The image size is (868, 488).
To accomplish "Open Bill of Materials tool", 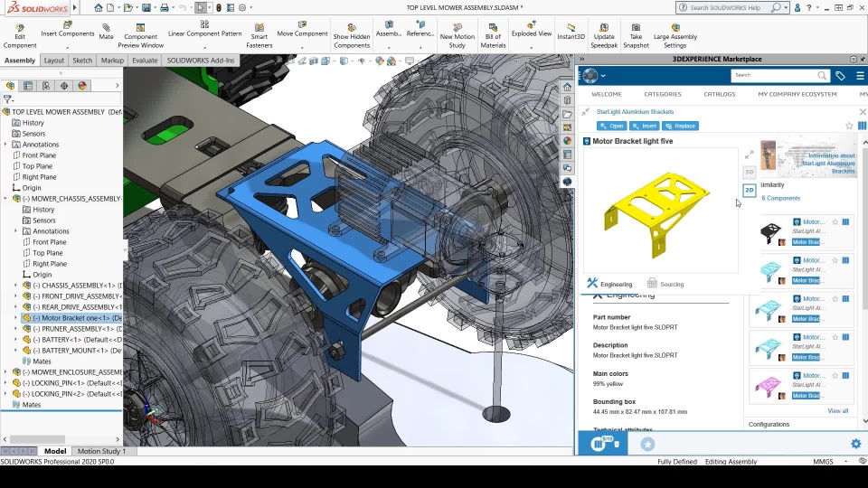I will (x=493, y=34).
